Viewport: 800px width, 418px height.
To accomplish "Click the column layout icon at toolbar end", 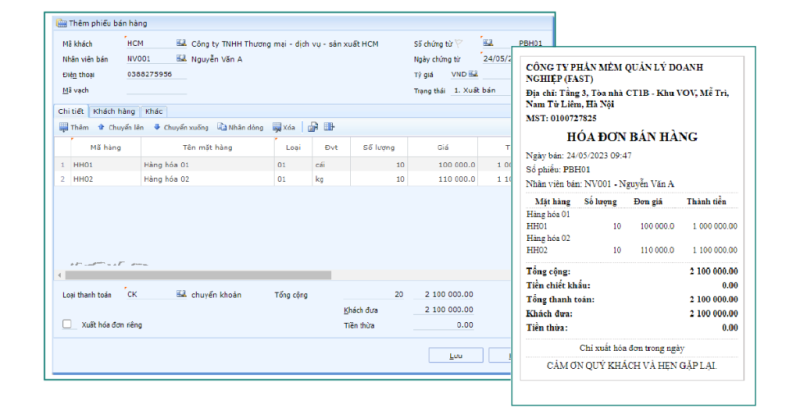I will click(329, 127).
